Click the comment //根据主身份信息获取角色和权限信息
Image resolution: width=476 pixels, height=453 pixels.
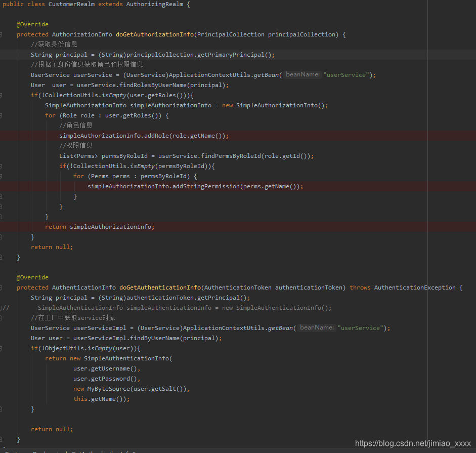[x=86, y=64]
